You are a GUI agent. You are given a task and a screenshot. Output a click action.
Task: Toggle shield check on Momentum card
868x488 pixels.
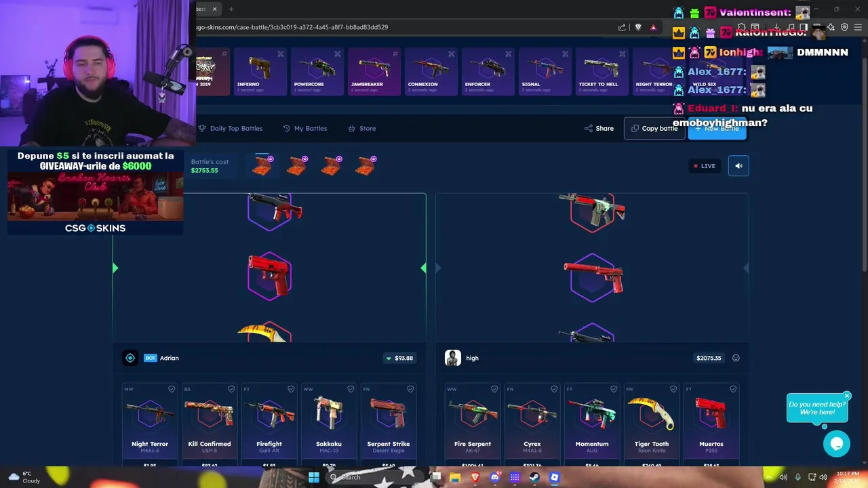(614, 389)
